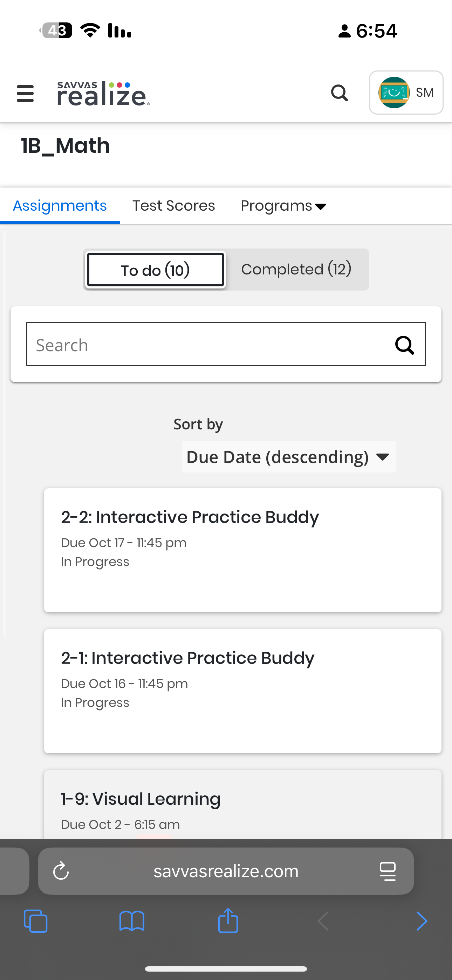Switch to the To do (10) list
Screen dimensions: 452x980
(155, 270)
